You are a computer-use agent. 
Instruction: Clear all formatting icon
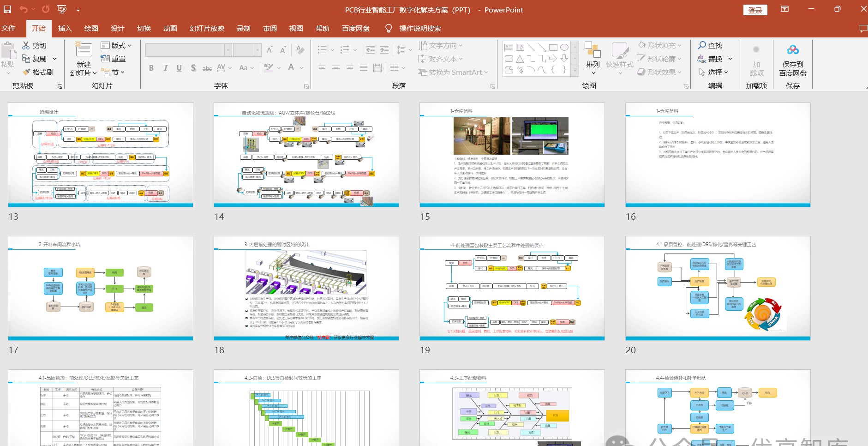[x=300, y=50]
